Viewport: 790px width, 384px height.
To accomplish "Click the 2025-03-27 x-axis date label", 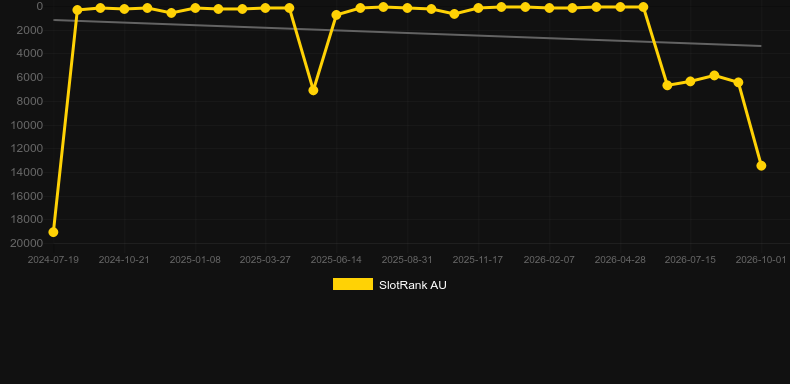I will (x=265, y=260).
